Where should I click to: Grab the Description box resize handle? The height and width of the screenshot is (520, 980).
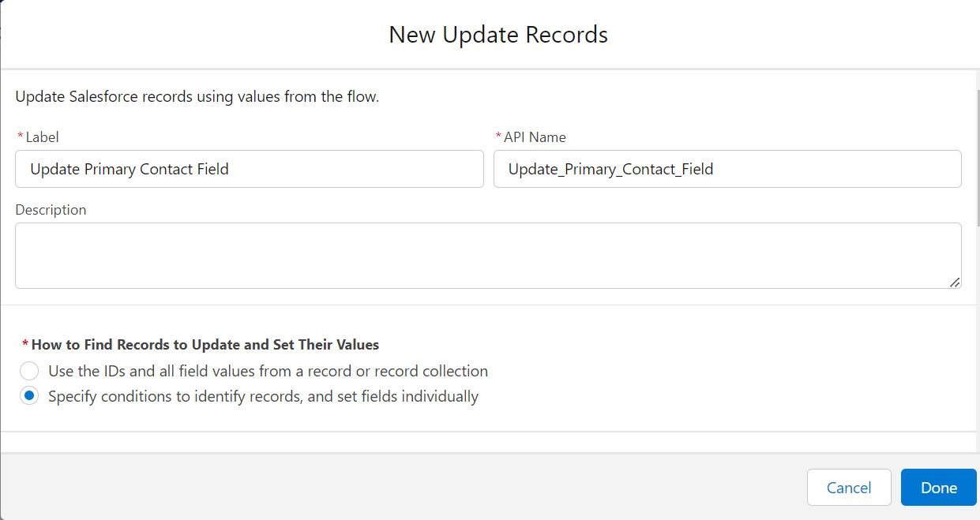point(955,282)
